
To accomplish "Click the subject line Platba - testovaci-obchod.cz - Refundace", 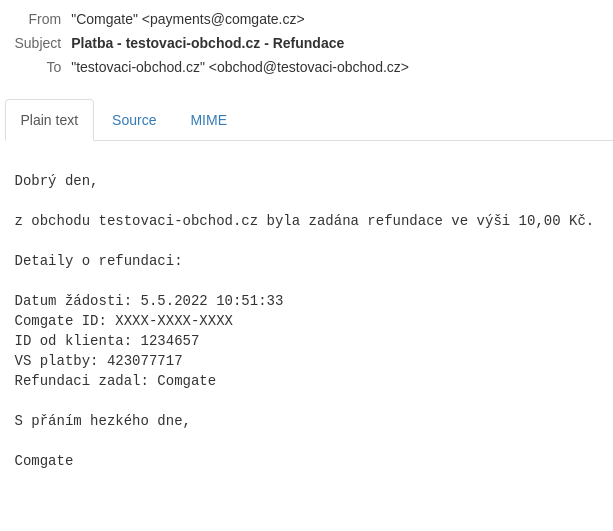I will [x=208, y=43].
